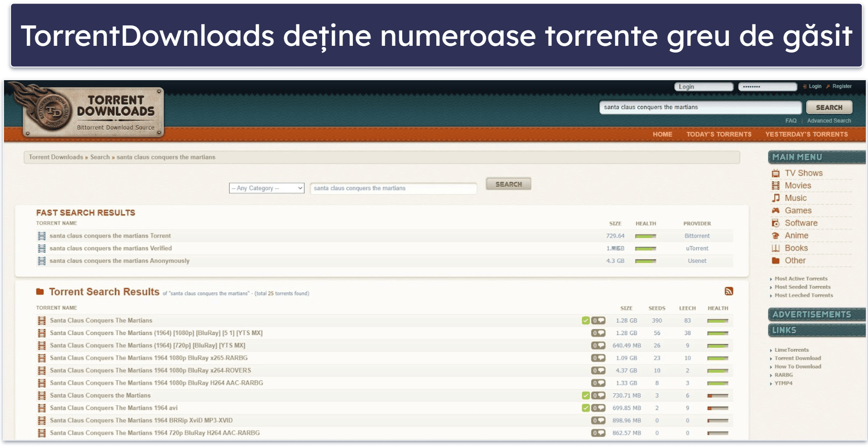Screen dimensions: 868x447
Task: Click the TV Shows menu icon
Action: pos(776,173)
